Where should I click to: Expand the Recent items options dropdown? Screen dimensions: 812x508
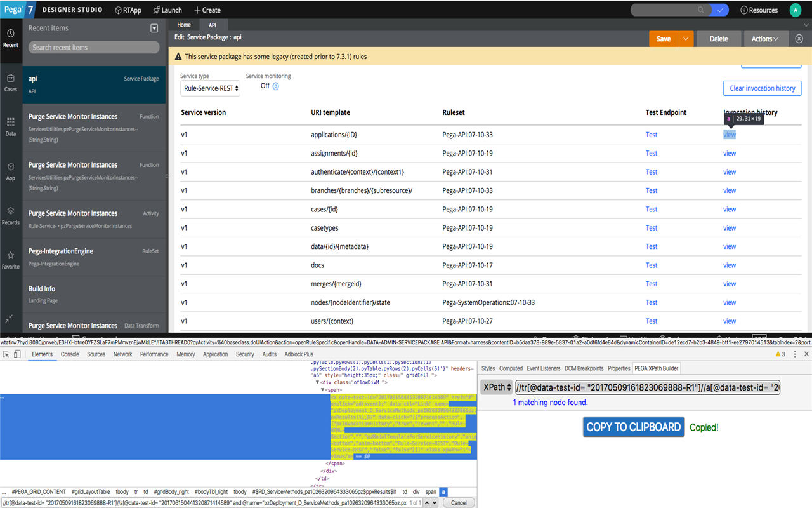[154, 29]
